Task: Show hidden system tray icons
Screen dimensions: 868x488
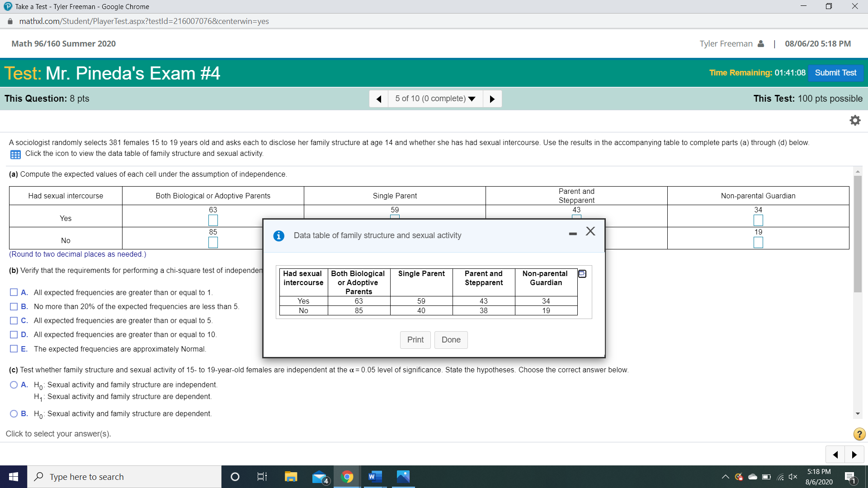Action: (725, 477)
